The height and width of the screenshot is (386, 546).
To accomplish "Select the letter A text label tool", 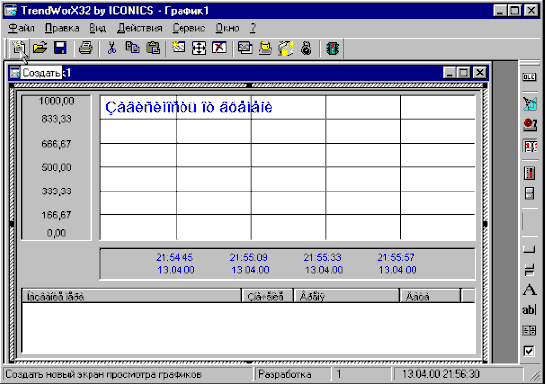I will tap(529, 290).
